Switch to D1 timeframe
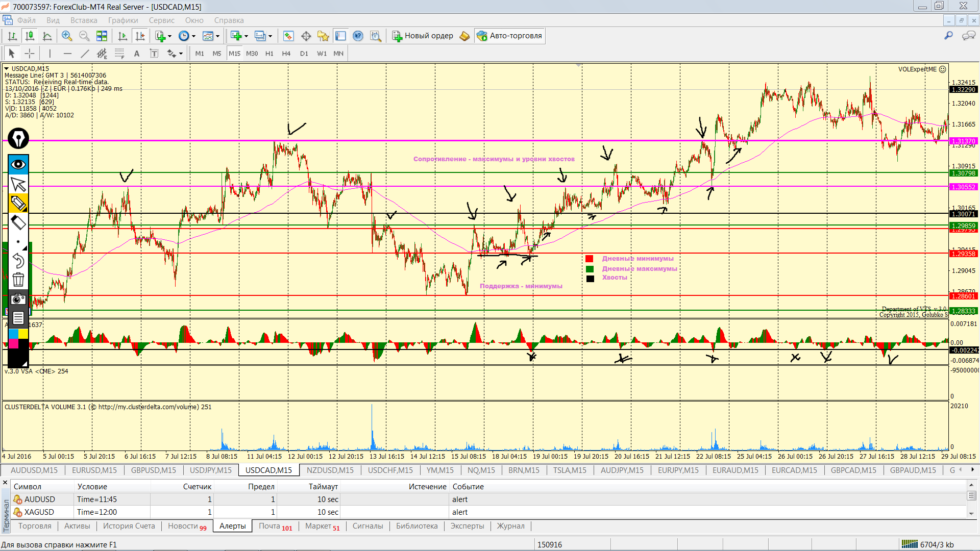Image resolution: width=980 pixels, height=551 pixels. pyautogui.click(x=304, y=53)
